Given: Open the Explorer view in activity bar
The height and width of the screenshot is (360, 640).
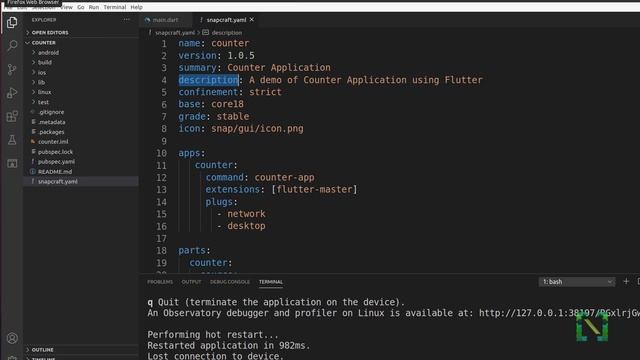Looking at the screenshot, I should point(12,22).
